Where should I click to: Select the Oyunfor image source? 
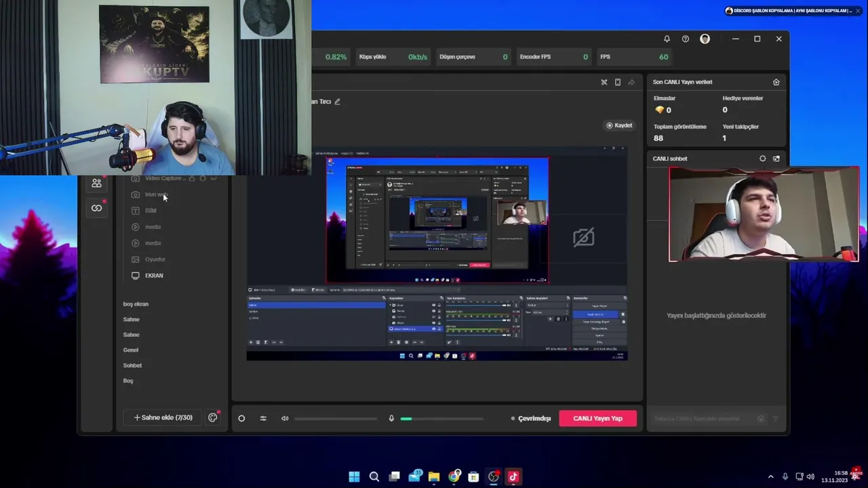[155, 260]
